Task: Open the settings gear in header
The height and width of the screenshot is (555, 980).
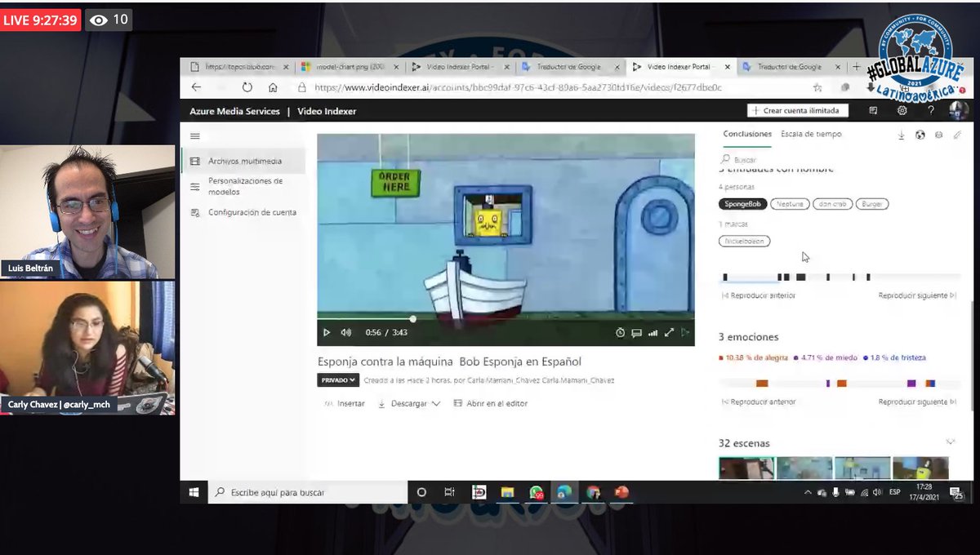Action: coord(902,111)
